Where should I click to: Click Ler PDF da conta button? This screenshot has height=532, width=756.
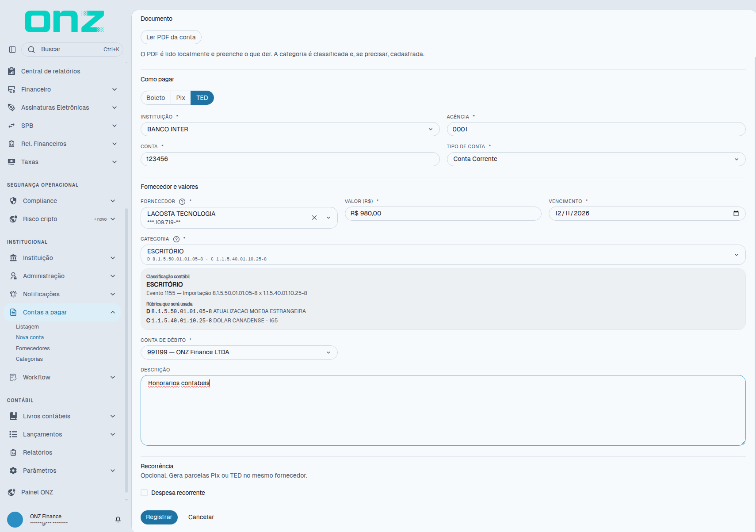pyautogui.click(x=171, y=37)
